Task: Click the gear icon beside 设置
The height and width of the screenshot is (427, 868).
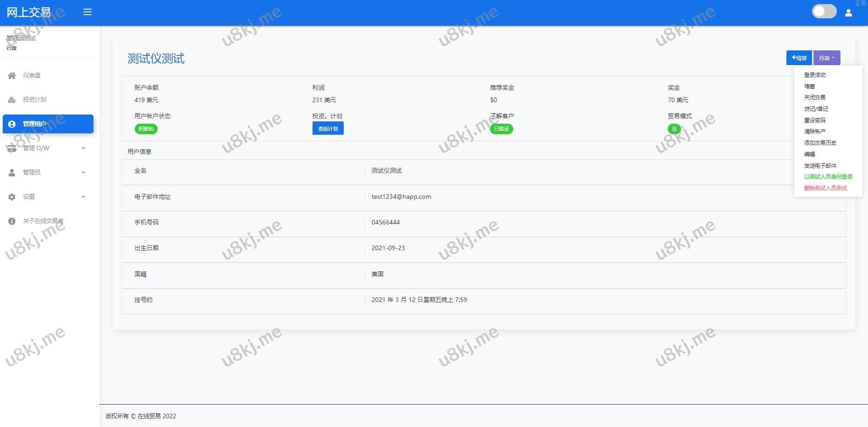Action: (x=12, y=197)
